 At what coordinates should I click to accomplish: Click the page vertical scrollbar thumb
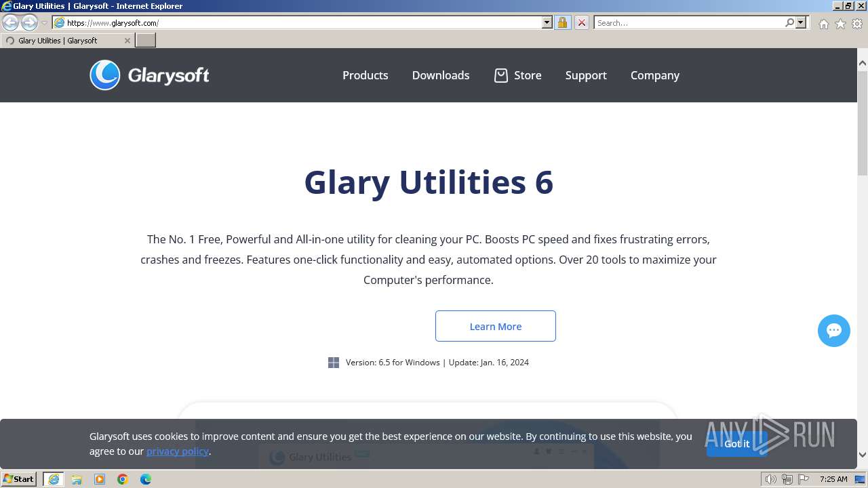coord(863,122)
